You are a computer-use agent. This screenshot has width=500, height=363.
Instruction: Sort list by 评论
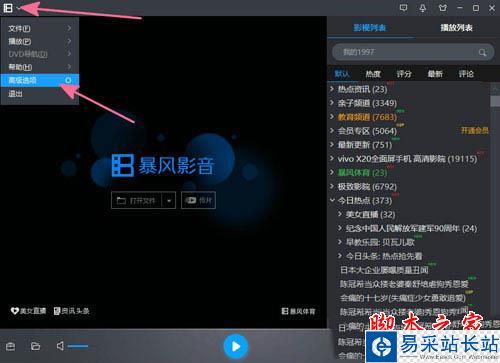coord(466,74)
